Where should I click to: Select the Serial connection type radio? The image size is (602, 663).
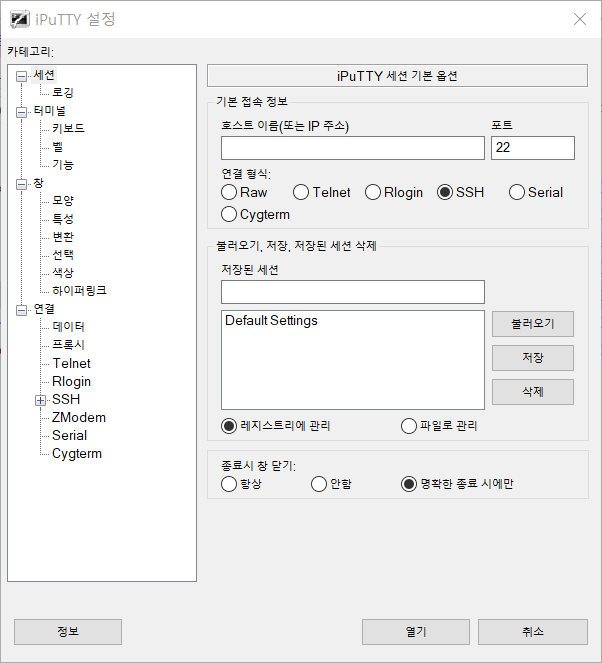[536, 192]
